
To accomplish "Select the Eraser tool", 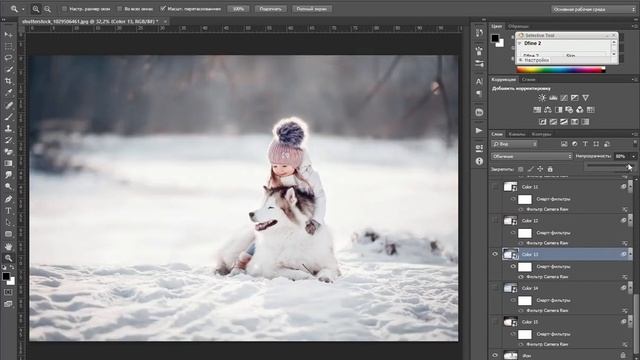I will point(8,151).
